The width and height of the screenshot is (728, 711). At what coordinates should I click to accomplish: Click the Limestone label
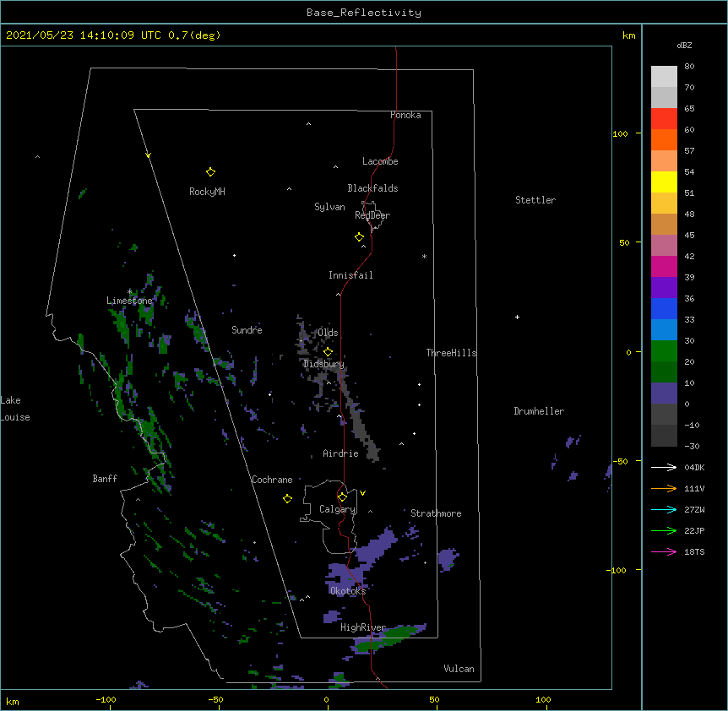(x=129, y=301)
